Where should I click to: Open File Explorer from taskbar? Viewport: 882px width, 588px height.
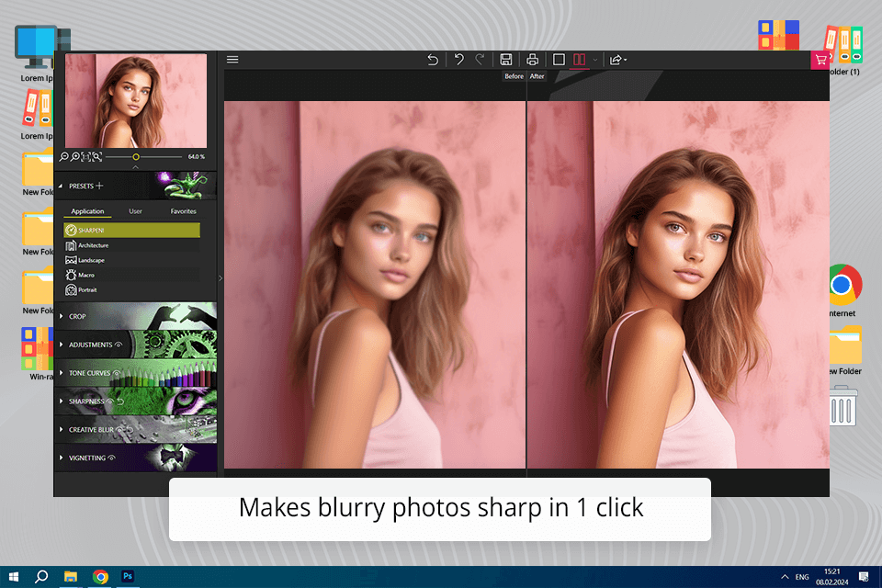coord(71,577)
